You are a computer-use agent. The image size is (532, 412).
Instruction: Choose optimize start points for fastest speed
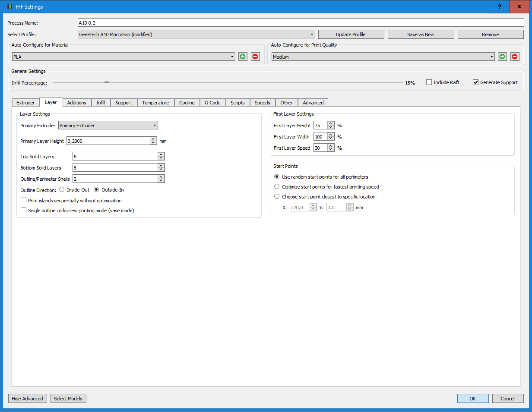[x=277, y=187]
